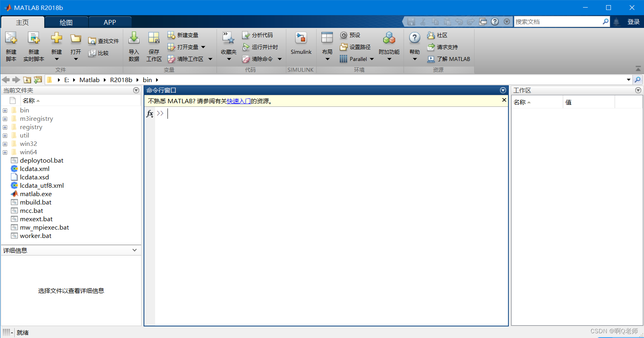Click R2018b segment in address path
Image resolution: width=644 pixels, height=338 pixels.
point(121,80)
